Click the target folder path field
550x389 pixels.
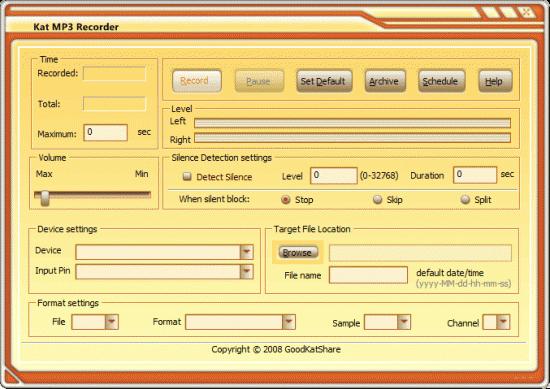[x=420, y=253]
